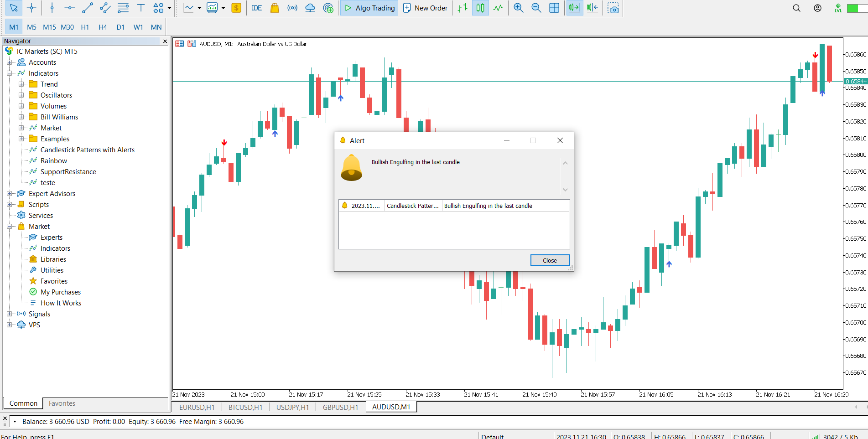Toggle Algo Trading on
Viewport: 868px width, 439px height.
tap(369, 8)
